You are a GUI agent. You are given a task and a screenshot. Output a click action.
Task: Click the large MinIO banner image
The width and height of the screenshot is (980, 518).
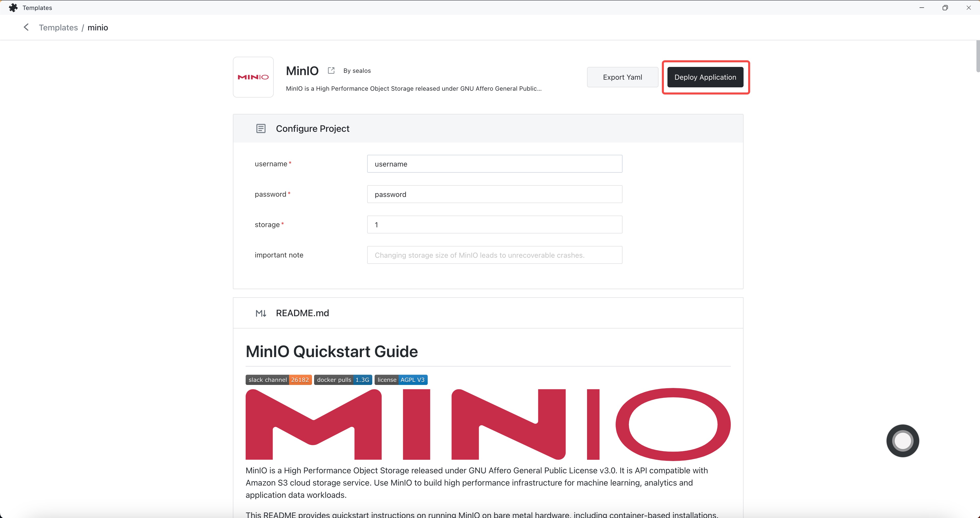tap(488, 424)
